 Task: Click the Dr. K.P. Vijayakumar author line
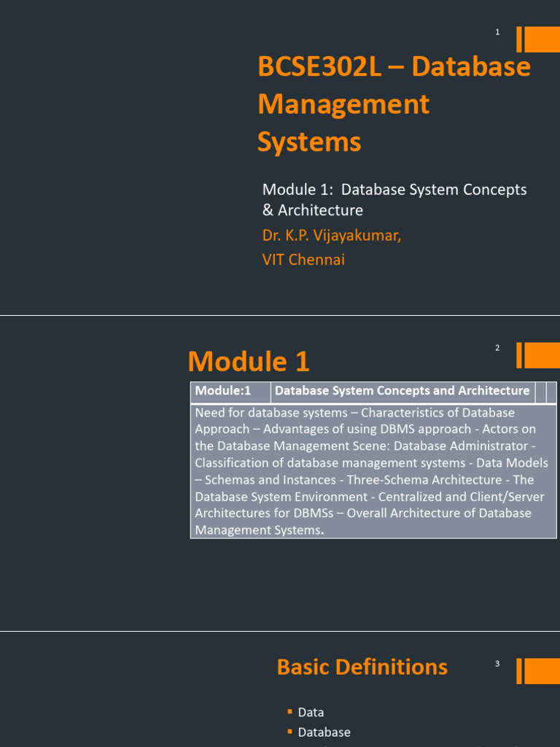332,236
